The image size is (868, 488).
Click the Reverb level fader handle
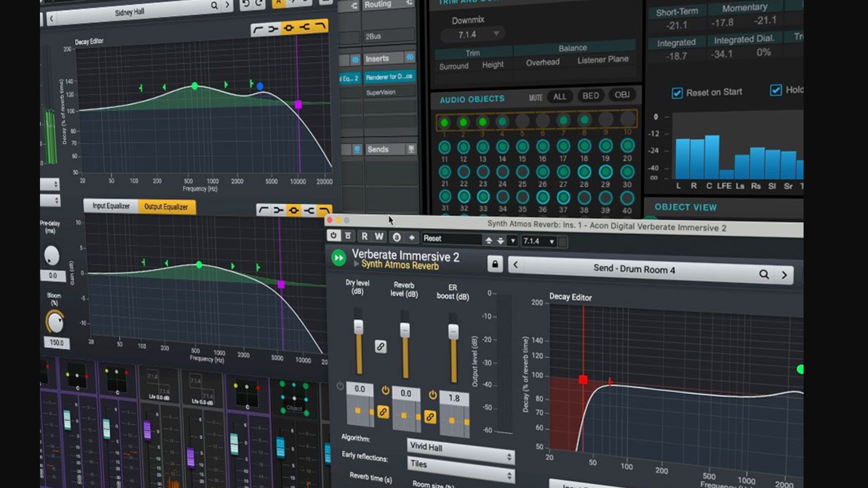[405, 329]
